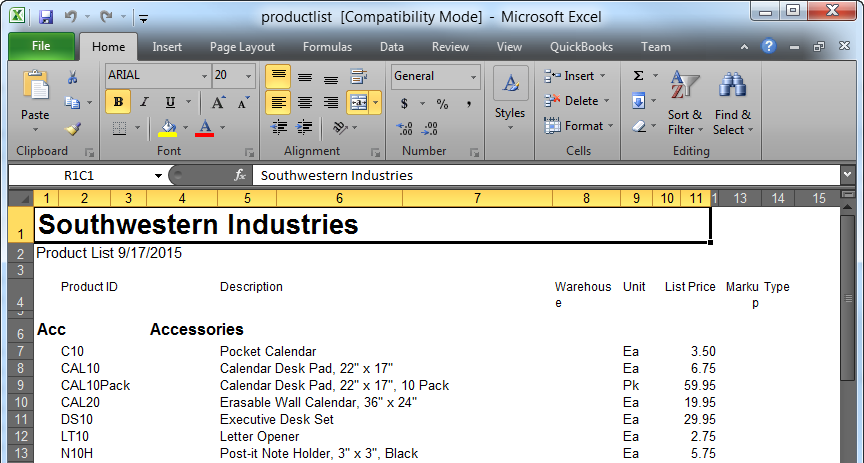Screen dimensions: 864x463
Task: Click the Format Painter brush icon
Action: pos(72,129)
